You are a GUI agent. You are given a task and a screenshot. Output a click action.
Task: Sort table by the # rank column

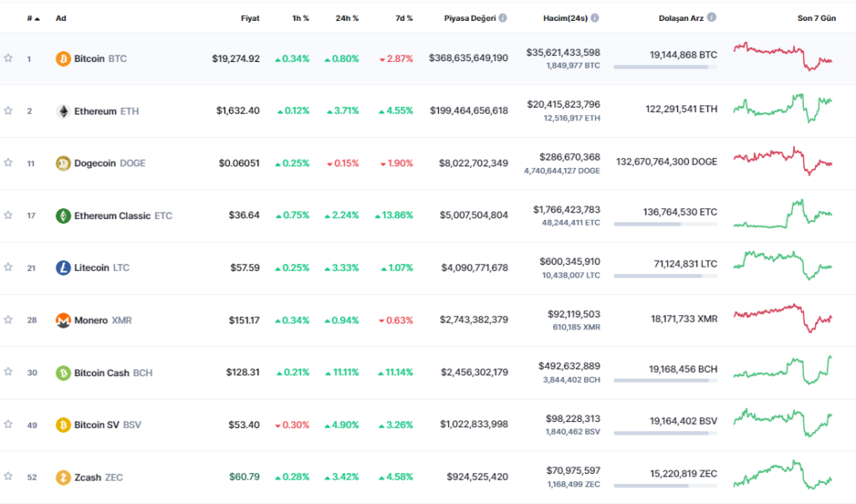coord(33,18)
